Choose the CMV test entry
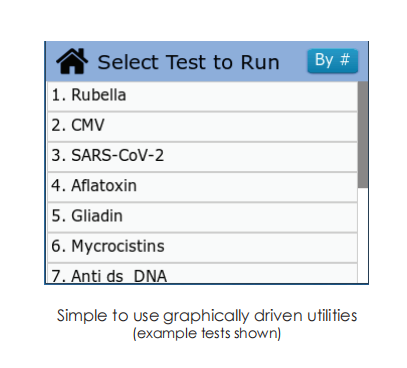This screenshot has width=407, height=368. 202,127
